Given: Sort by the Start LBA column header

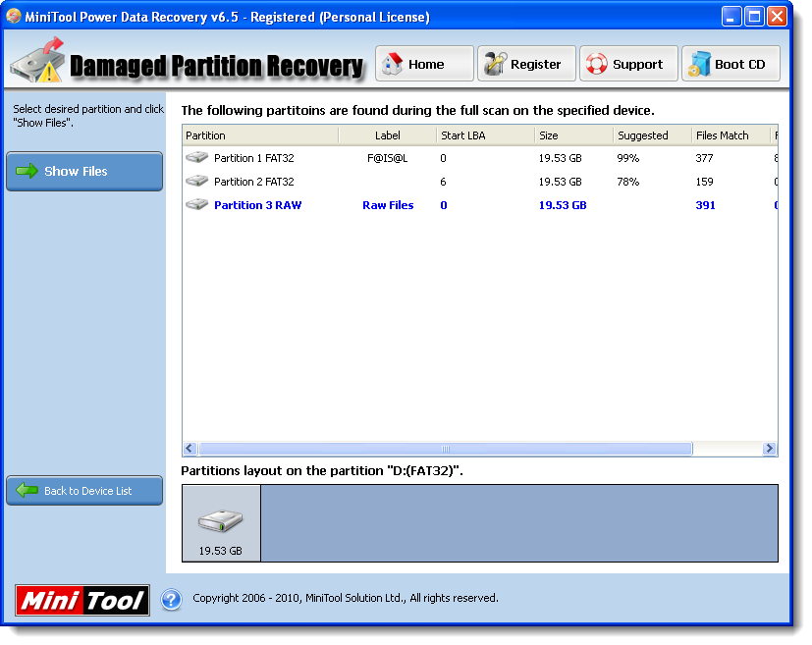Looking at the screenshot, I should (486, 135).
